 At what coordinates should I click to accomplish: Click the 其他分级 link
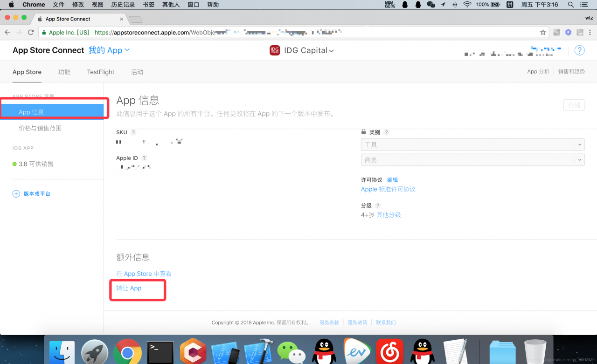389,215
